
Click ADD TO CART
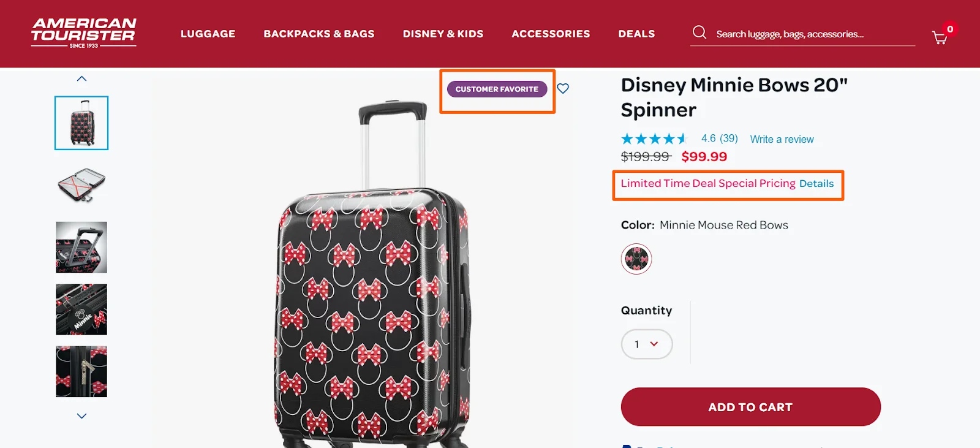[x=750, y=406]
